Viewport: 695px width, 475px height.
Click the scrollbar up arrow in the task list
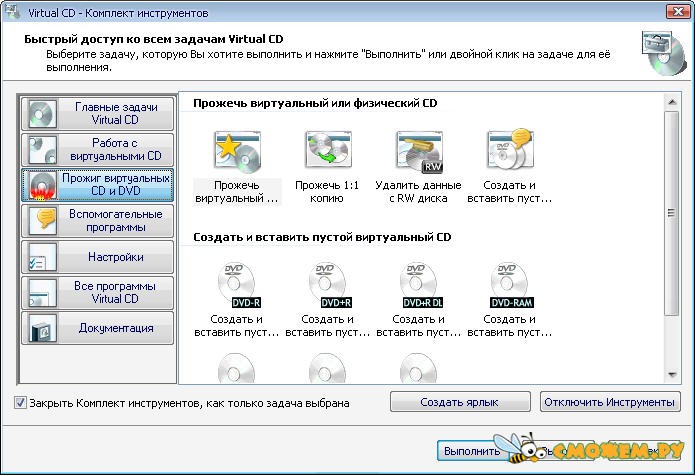tap(672, 102)
